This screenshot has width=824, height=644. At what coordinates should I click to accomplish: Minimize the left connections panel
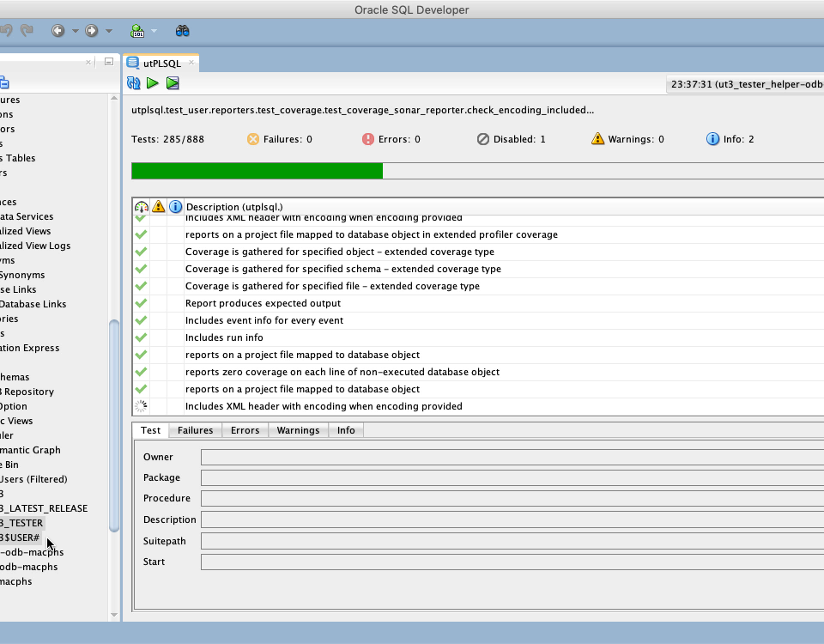109,62
